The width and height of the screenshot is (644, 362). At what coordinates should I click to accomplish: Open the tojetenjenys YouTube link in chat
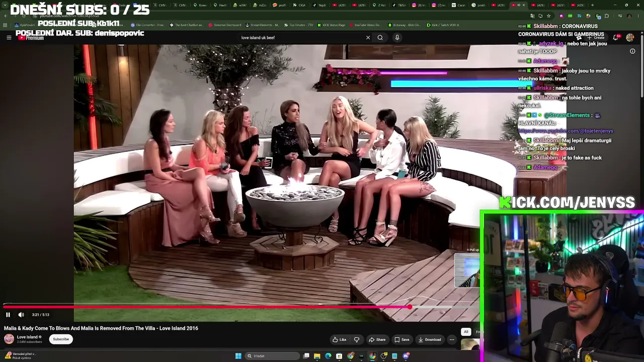pos(566,131)
